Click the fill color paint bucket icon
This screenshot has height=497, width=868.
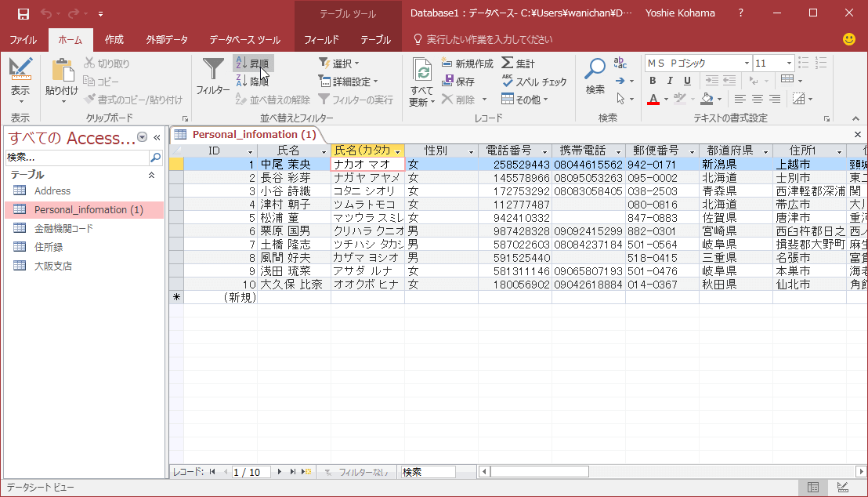[707, 100]
